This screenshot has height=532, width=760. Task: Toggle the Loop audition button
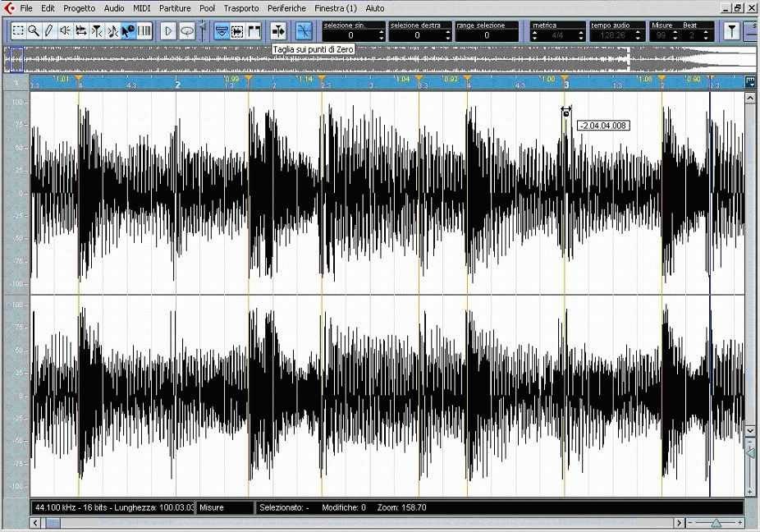pyautogui.click(x=187, y=31)
